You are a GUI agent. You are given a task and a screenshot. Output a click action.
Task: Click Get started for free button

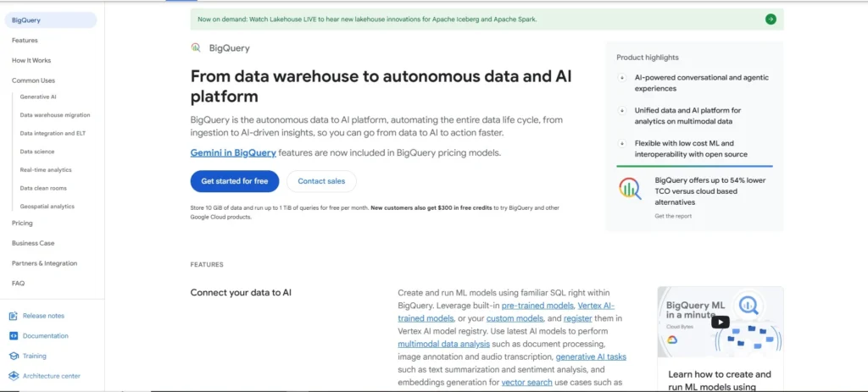coord(235,181)
